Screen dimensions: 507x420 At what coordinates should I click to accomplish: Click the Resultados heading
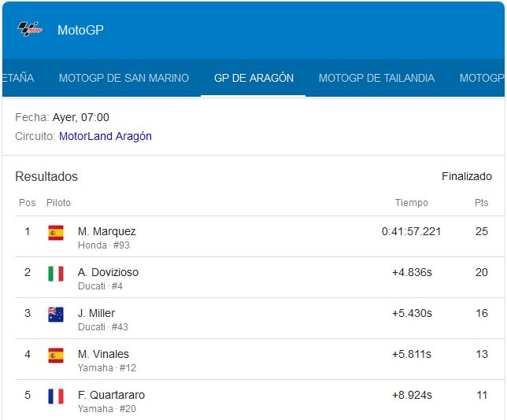(46, 176)
